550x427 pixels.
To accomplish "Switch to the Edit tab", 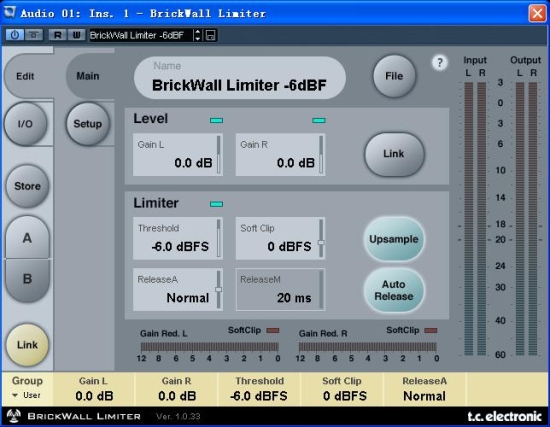I will [25, 76].
